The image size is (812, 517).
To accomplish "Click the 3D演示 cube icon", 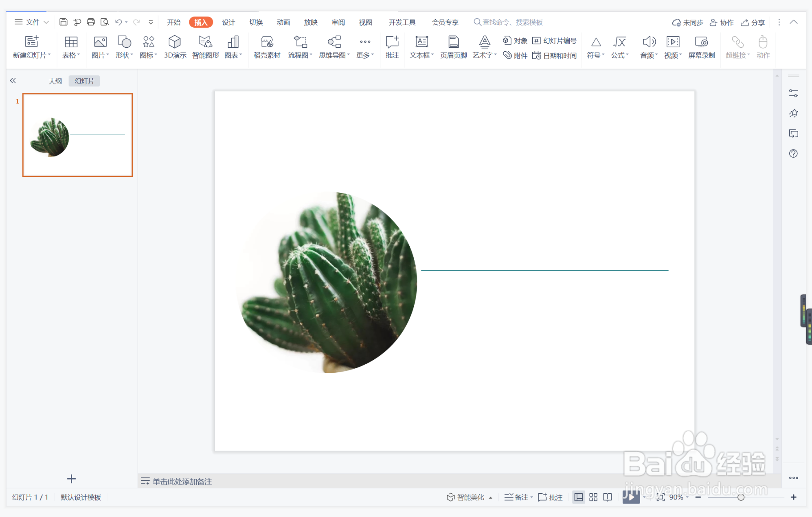I will (175, 42).
